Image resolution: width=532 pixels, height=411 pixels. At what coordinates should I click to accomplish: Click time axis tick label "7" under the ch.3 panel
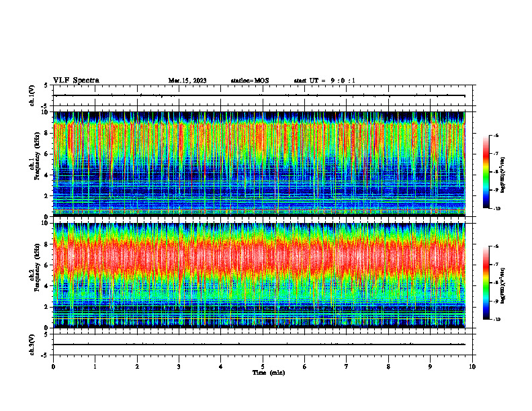point(347,367)
